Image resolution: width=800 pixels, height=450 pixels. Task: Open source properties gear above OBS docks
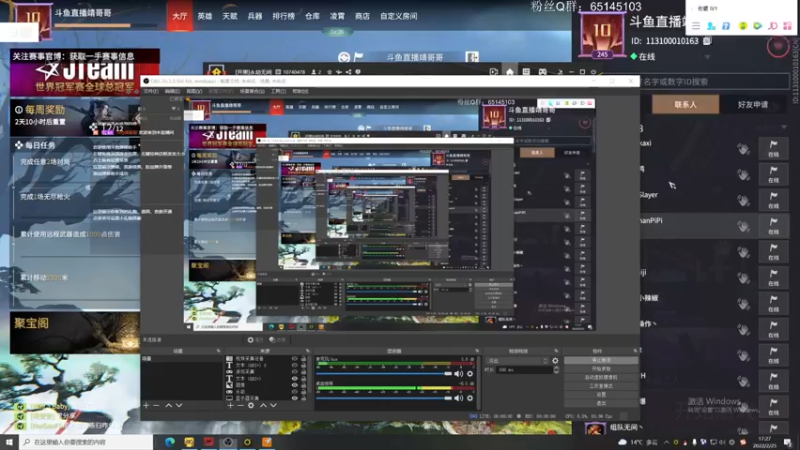[x=255, y=340]
